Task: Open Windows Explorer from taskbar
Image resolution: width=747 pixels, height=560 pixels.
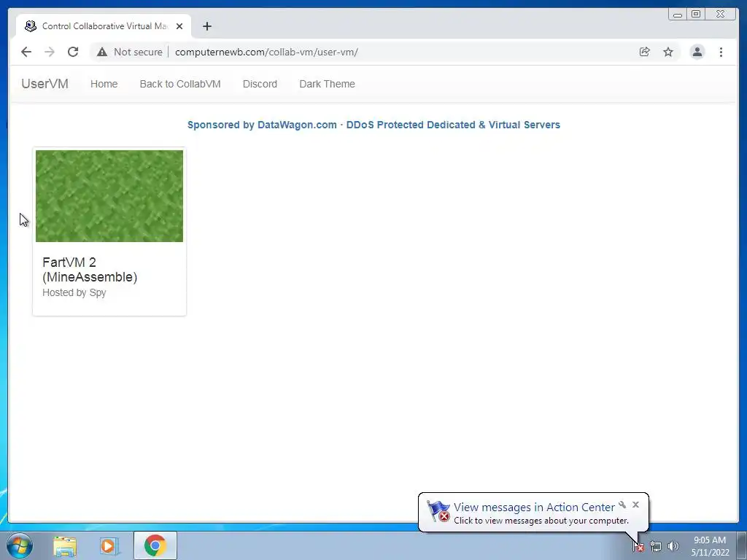Action: 65,545
